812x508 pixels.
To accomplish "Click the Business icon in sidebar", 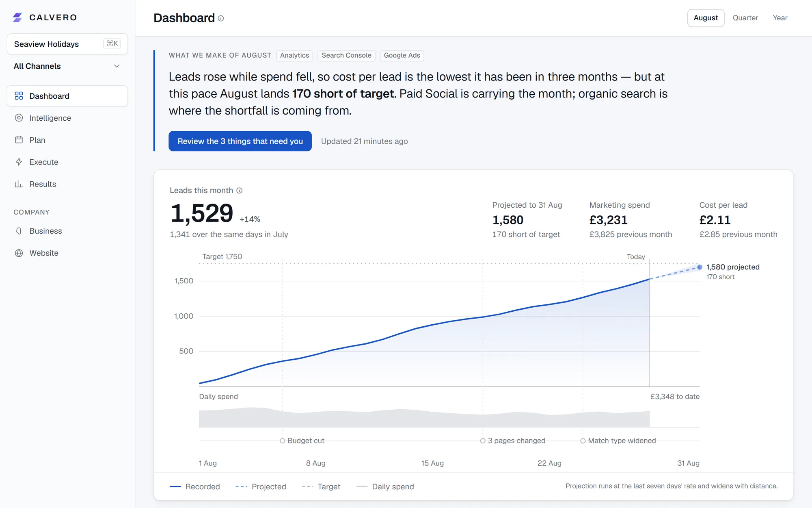I will pyautogui.click(x=19, y=231).
